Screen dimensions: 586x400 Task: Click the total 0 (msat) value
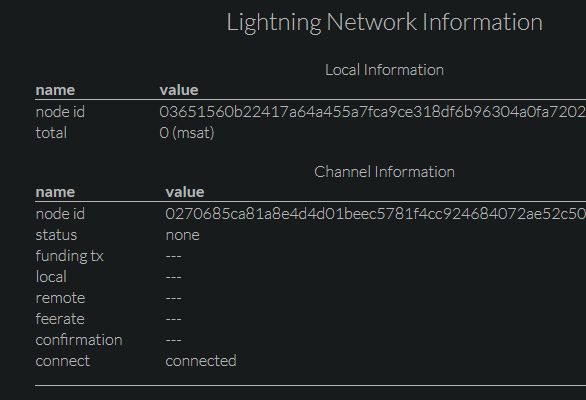click(187, 133)
